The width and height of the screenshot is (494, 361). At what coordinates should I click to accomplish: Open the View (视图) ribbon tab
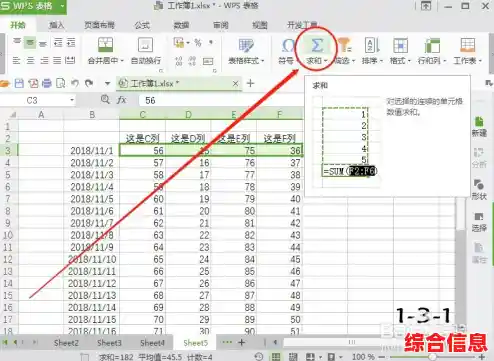pos(260,25)
